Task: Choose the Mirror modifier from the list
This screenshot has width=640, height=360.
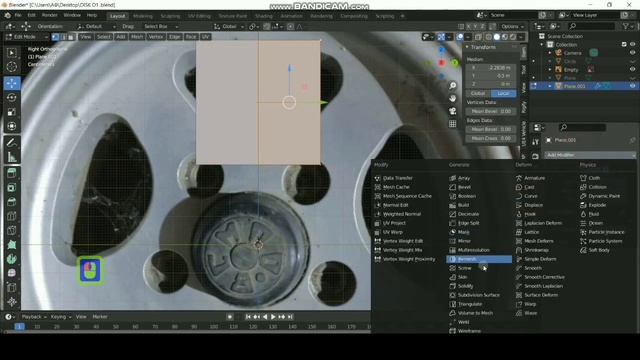Action: (464, 241)
